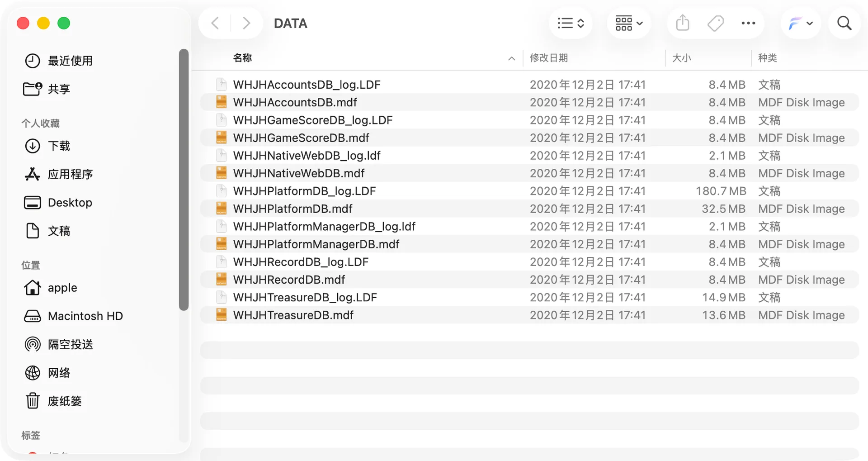The height and width of the screenshot is (461, 868).
Task: Open the colorful F app dropdown
Action: [801, 23]
